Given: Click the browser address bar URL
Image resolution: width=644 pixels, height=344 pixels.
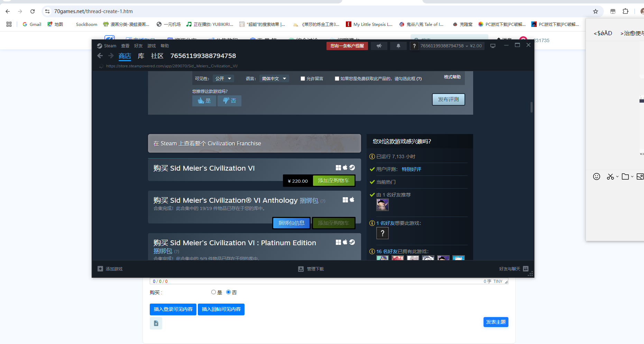Looking at the screenshot, I should 93,11.
